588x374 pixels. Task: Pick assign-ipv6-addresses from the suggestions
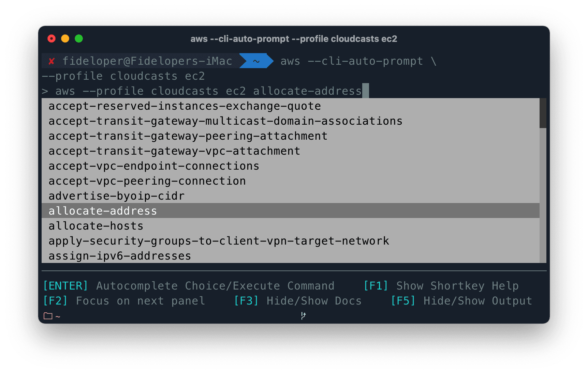(119, 256)
